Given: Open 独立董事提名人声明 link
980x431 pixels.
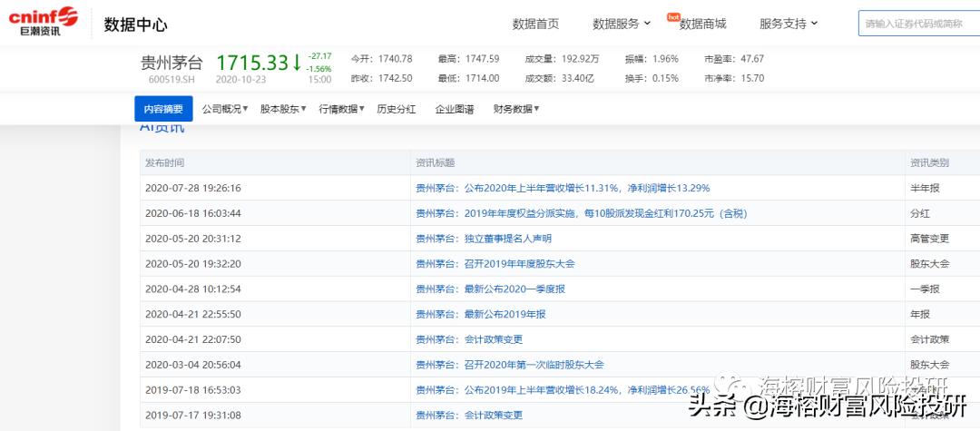Looking at the screenshot, I should point(484,239).
